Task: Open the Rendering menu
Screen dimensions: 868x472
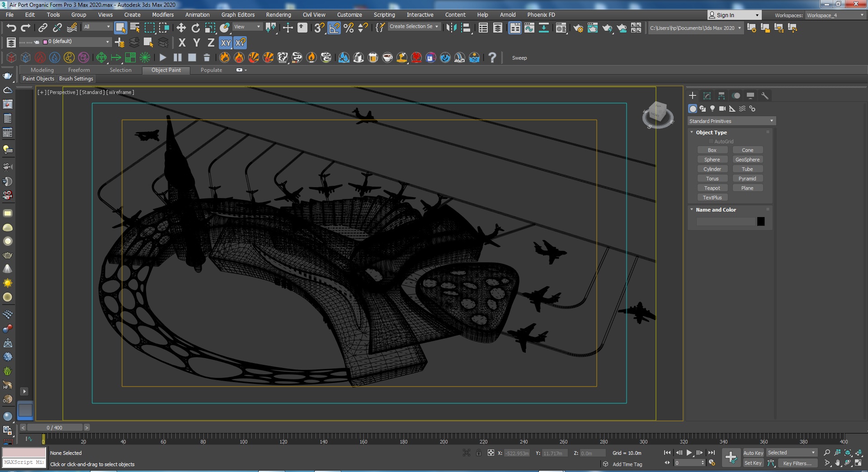Action: (x=278, y=15)
